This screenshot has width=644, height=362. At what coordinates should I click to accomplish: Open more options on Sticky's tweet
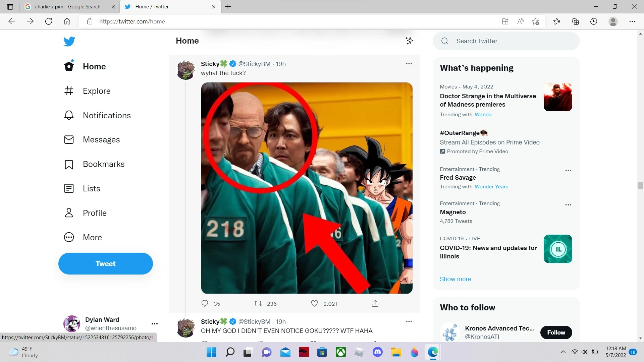coord(409,64)
